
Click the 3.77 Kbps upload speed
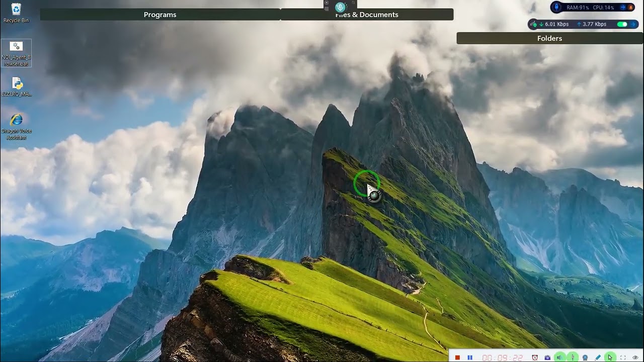click(594, 24)
